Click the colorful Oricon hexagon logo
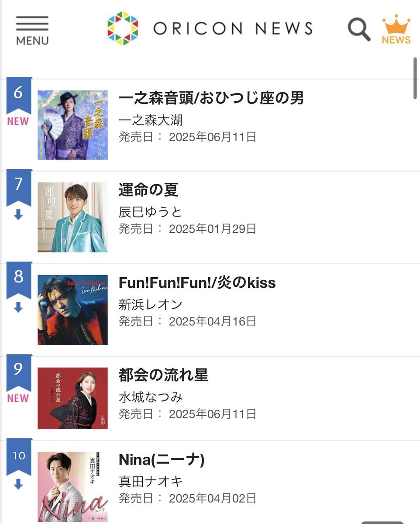 (x=123, y=28)
